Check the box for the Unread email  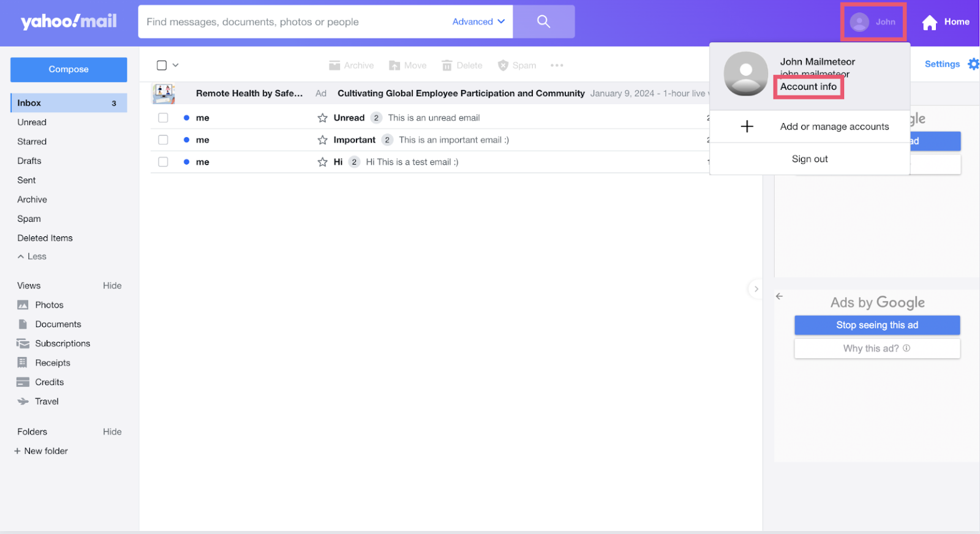coord(163,118)
